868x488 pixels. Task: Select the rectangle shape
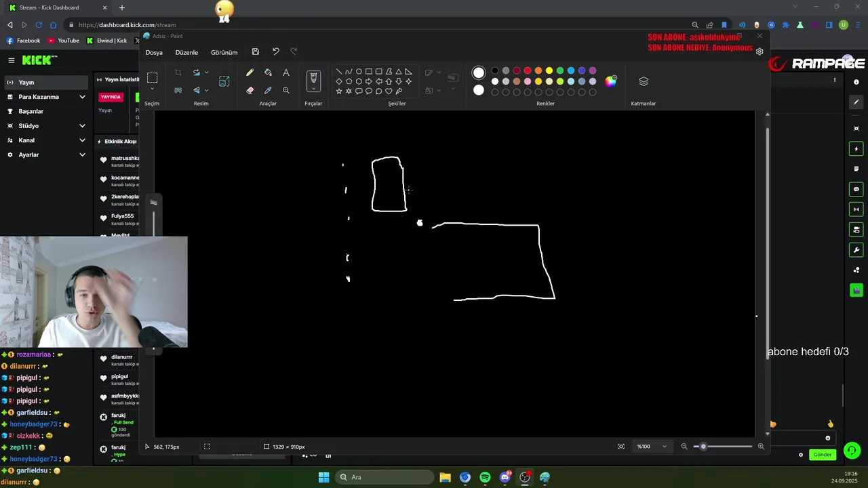coord(369,71)
